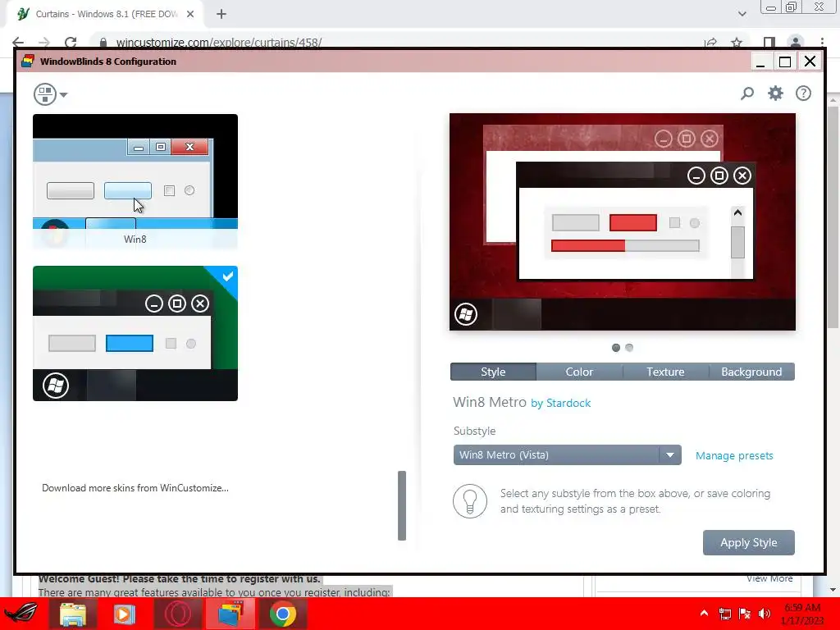This screenshot has width=840, height=630.
Task: Click the network tray icon
Action: point(725,614)
